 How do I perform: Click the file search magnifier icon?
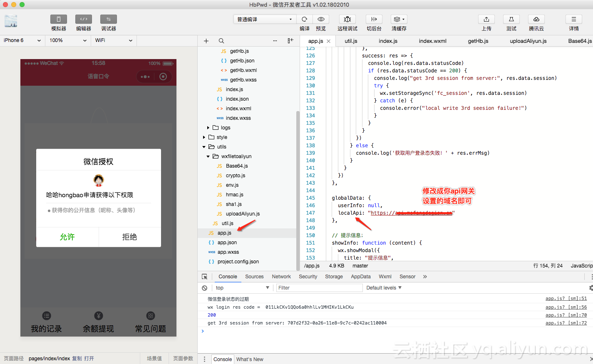[221, 41]
